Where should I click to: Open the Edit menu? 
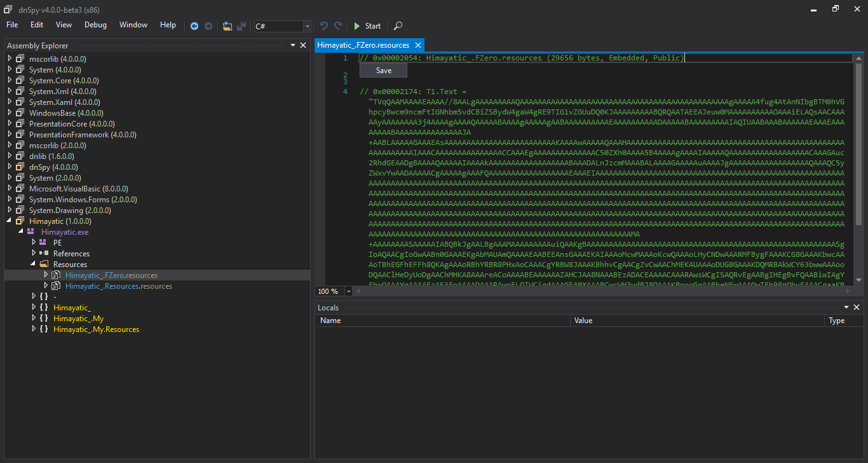coord(37,25)
